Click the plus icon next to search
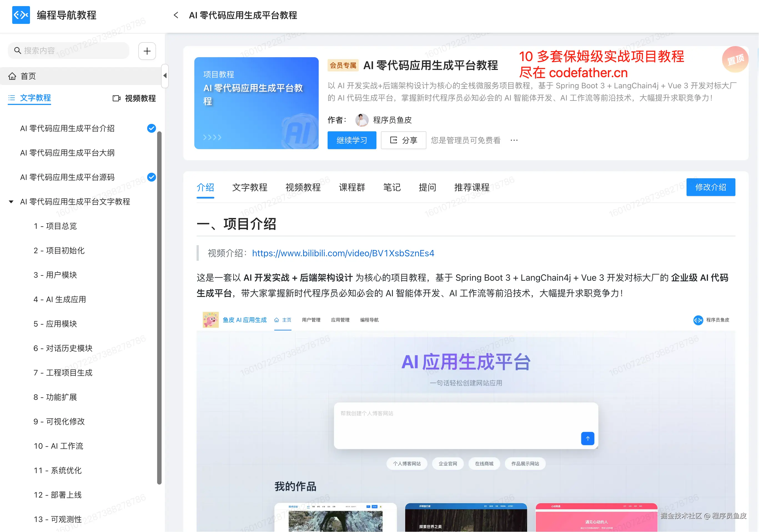759x532 pixels. point(147,51)
